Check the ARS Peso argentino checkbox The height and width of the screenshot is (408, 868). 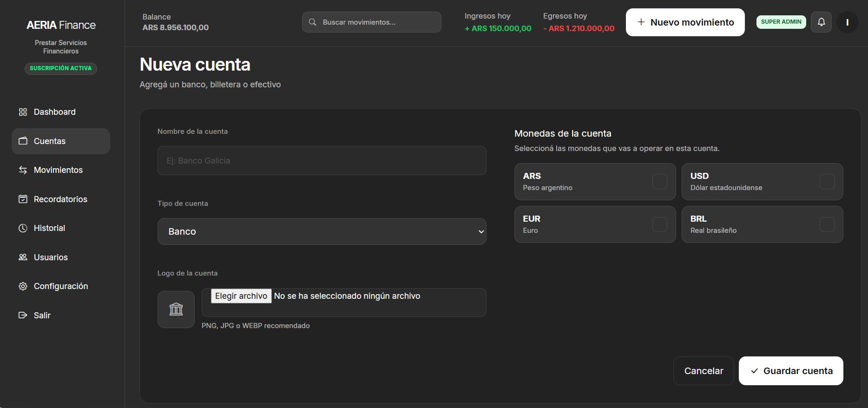point(659,181)
